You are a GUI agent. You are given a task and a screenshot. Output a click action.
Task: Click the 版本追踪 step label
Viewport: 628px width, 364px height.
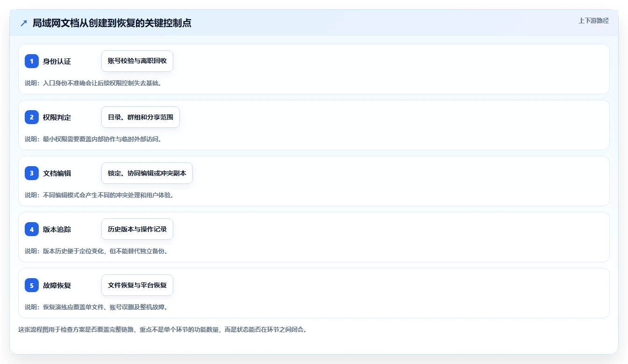57,229
